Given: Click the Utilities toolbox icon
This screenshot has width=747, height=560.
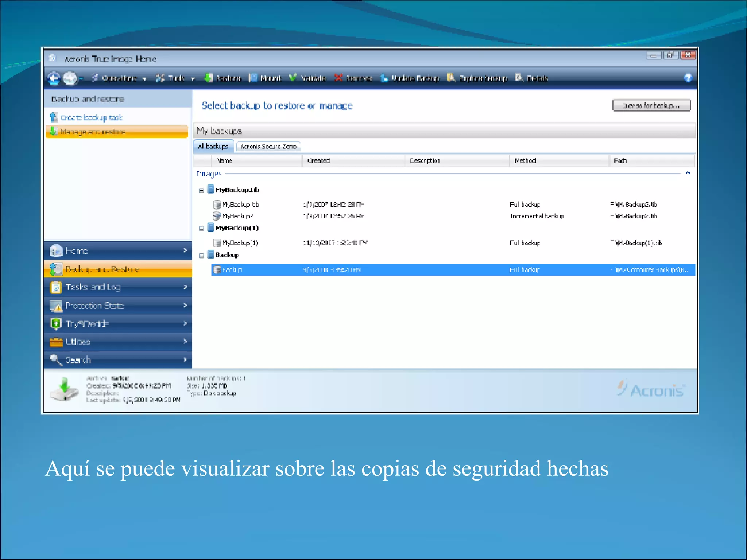Looking at the screenshot, I should tap(56, 342).
